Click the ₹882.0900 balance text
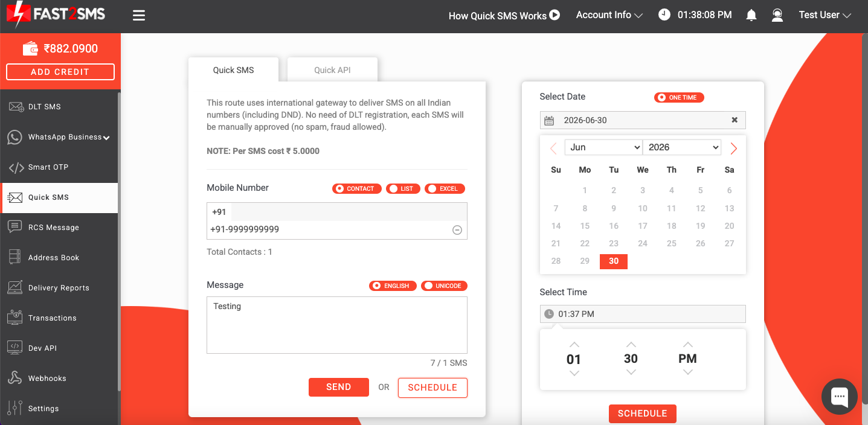Image resolution: width=868 pixels, height=425 pixels. coord(71,49)
